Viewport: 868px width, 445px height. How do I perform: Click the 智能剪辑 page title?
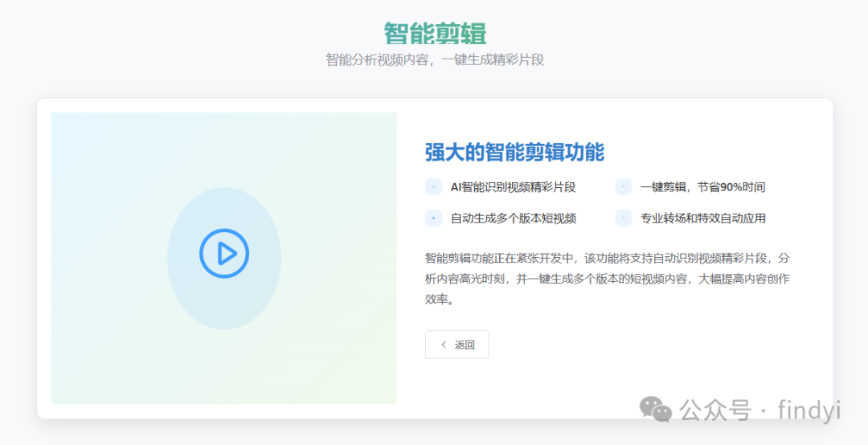coord(435,33)
